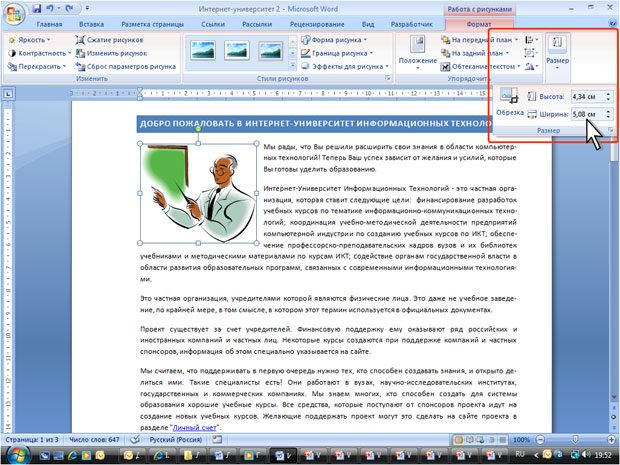Screen dimensions: 620x465
Task: Open the Контрастность contrast dropdown
Action: coord(40,53)
